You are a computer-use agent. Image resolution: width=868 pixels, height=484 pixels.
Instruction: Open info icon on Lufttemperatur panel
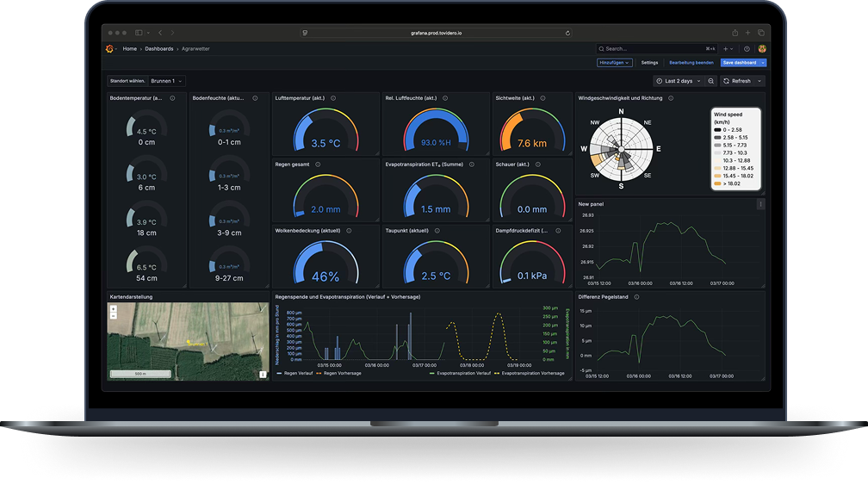coord(333,98)
